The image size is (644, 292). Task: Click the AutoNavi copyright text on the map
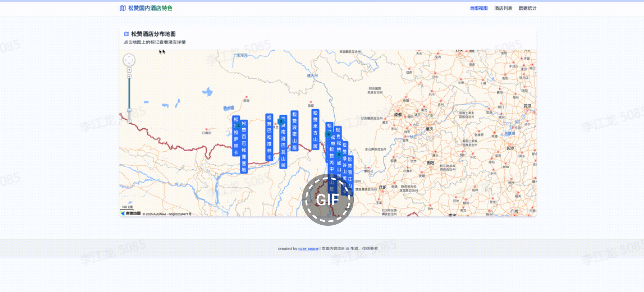pos(167,214)
